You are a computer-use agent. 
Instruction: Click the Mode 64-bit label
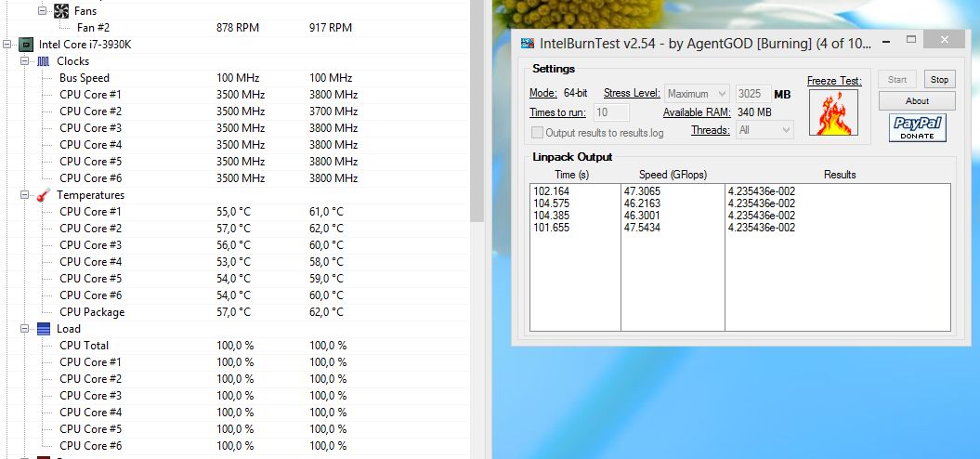[558, 93]
